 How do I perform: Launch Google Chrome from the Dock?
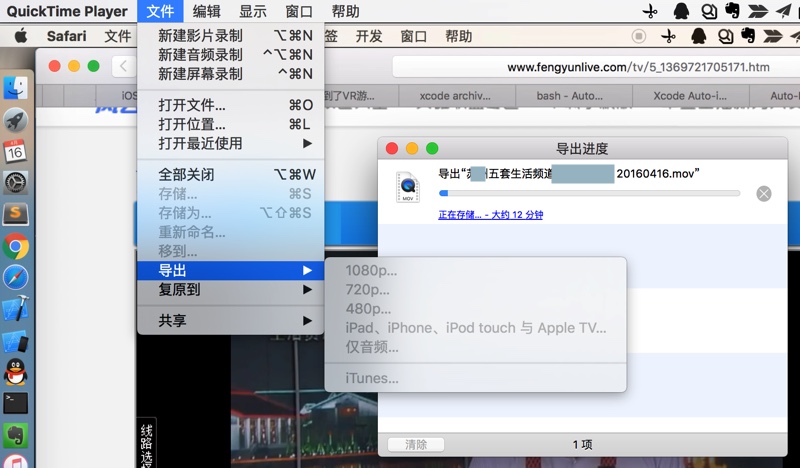15,247
